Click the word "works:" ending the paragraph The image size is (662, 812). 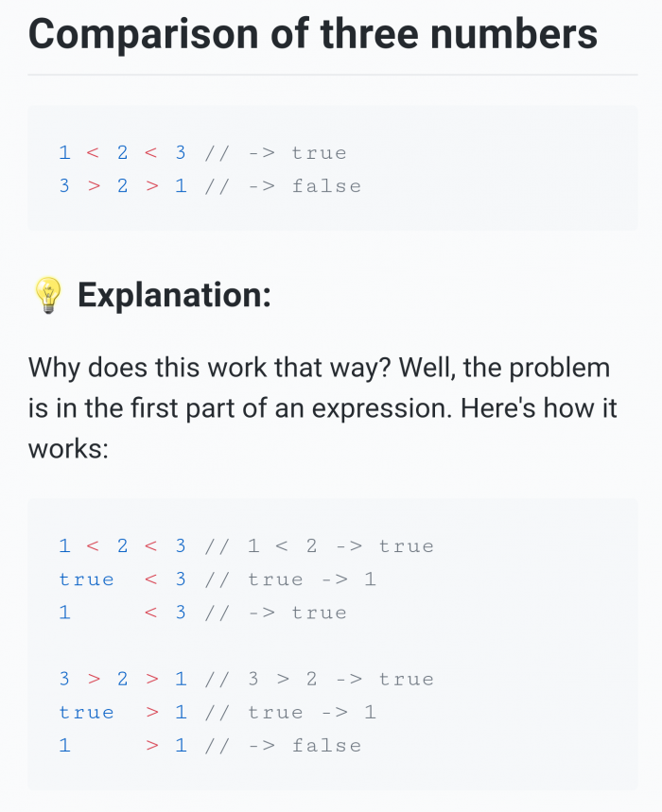coord(68,448)
